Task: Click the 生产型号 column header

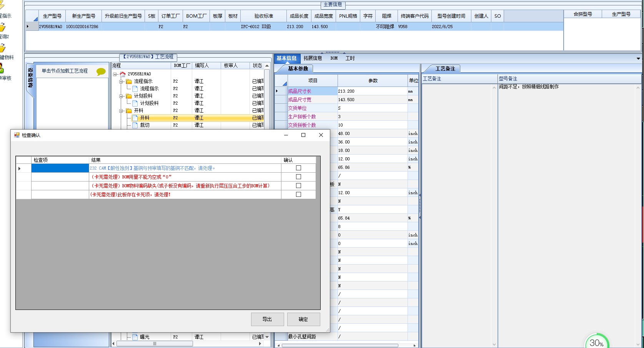Action: (52, 16)
